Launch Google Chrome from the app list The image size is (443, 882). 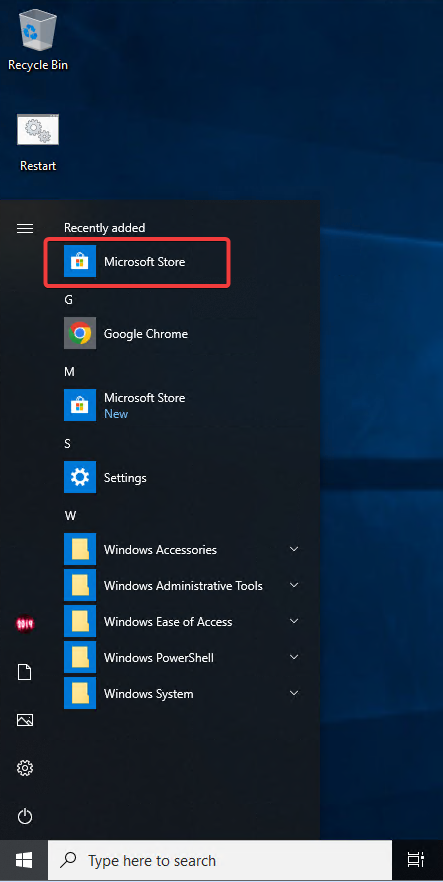[x=182, y=334]
